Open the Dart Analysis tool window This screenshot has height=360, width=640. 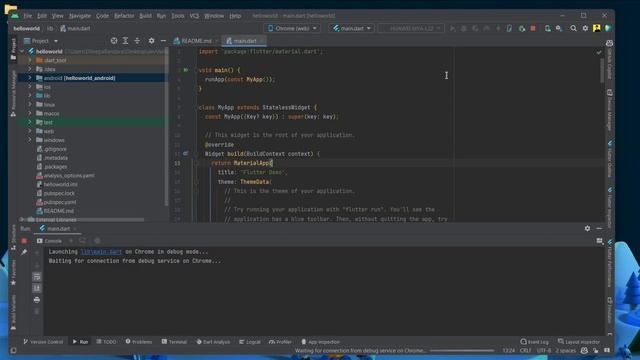(213, 342)
